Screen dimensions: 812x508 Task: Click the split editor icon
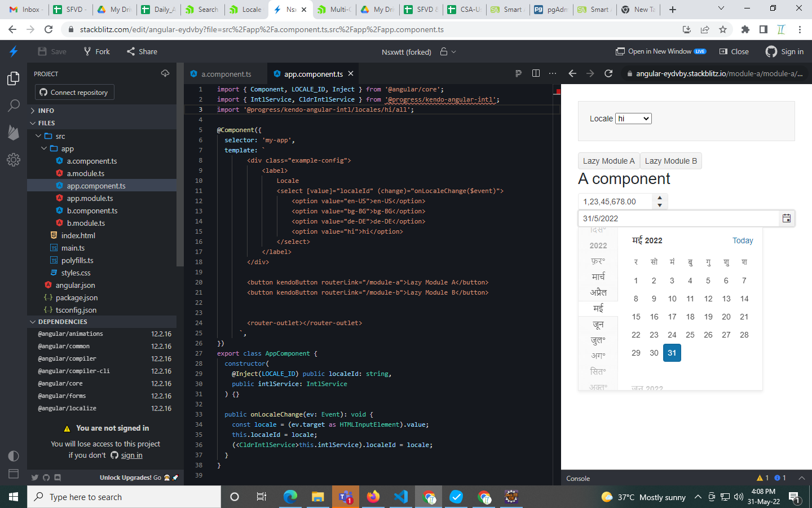tap(536, 73)
